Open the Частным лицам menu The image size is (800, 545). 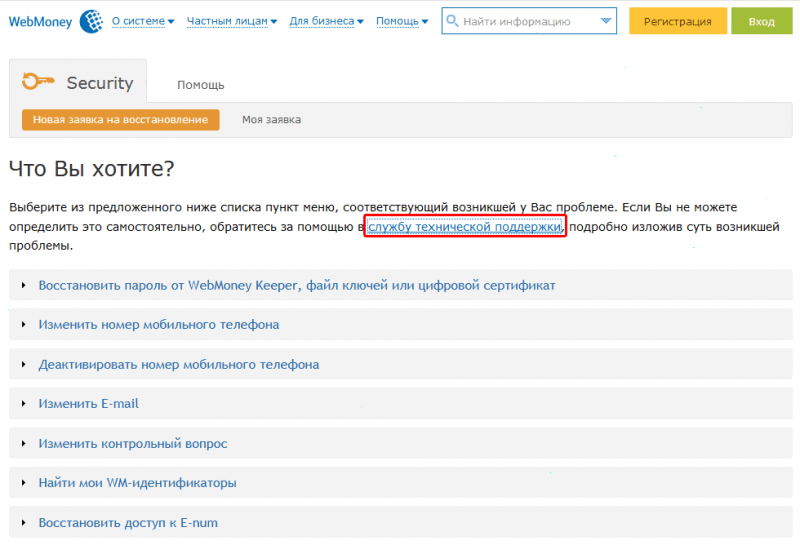[232, 21]
